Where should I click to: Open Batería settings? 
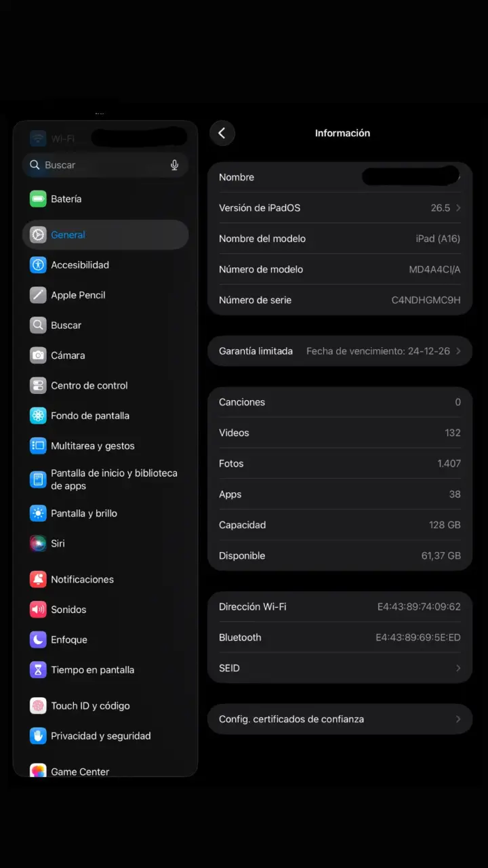point(105,199)
